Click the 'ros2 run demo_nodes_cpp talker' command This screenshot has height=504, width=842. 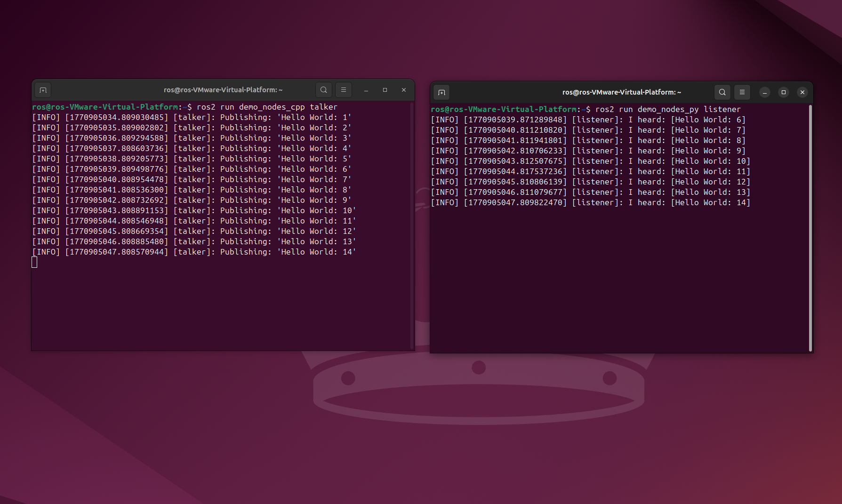click(x=267, y=107)
